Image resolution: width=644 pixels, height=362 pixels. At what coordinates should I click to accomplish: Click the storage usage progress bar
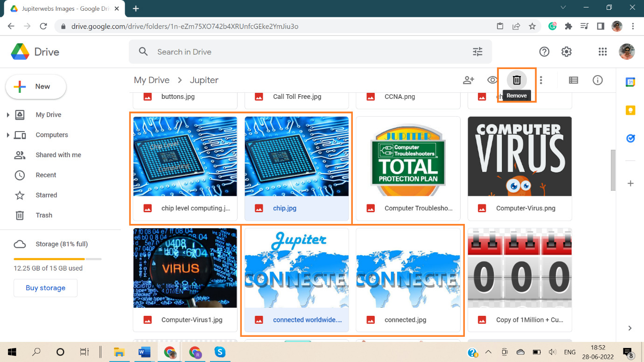click(57, 259)
